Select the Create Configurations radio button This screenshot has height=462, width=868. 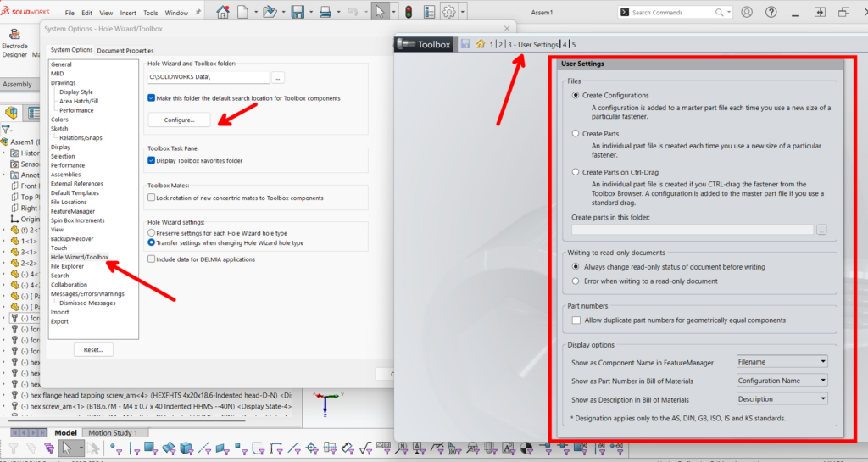(576, 95)
